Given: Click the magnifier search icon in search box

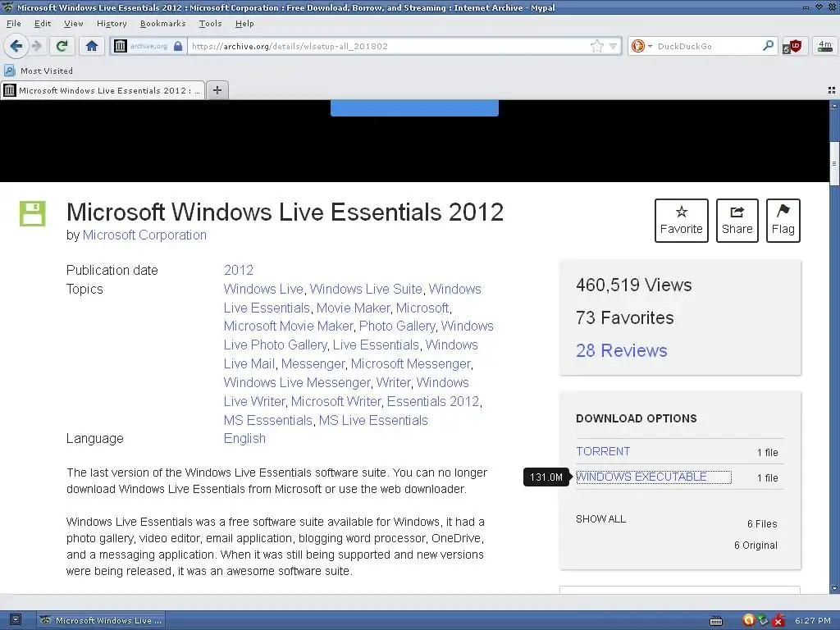Looking at the screenshot, I should pyautogui.click(x=768, y=46).
